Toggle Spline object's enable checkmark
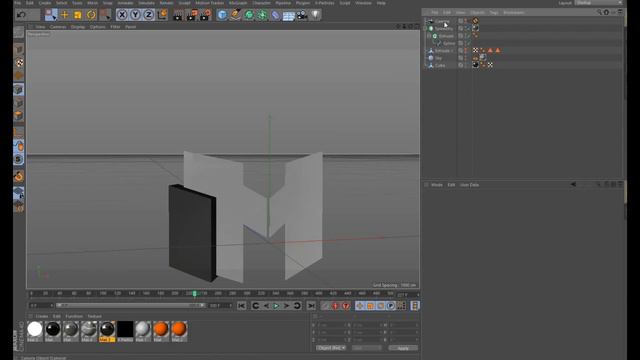This screenshot has height=360, width=640. pyautogui.click(x=468, y=43)
